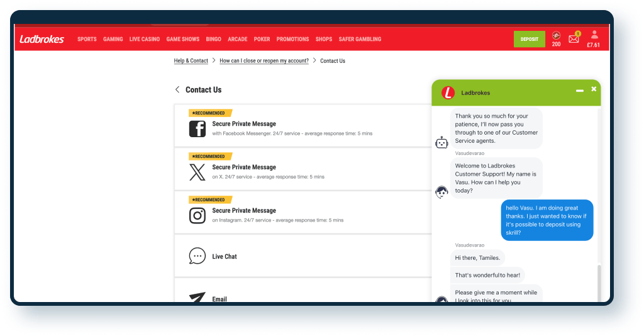Screen dimensions: 644x336
Task: Open the Game Shows section
Action: click(183, 39)
